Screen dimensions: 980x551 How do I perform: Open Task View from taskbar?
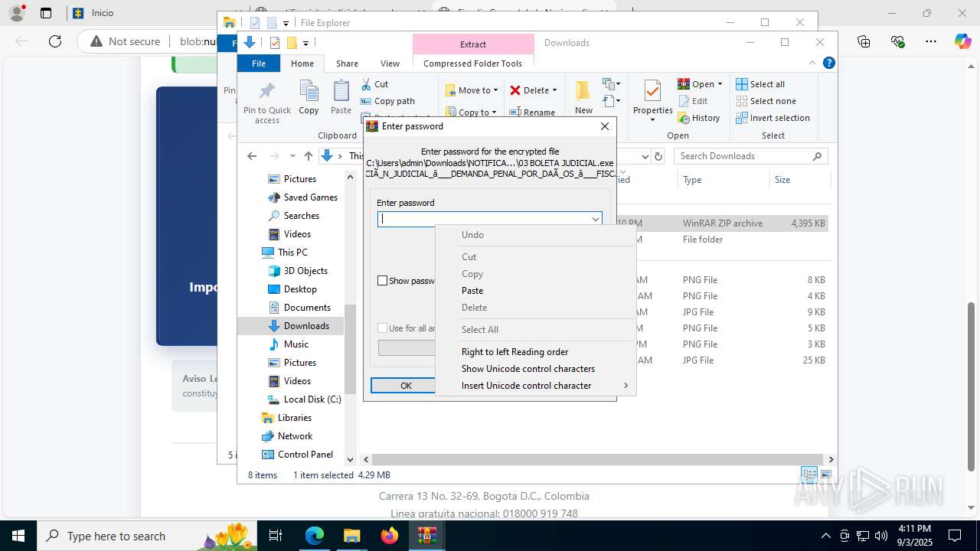(x=276, y=536)
